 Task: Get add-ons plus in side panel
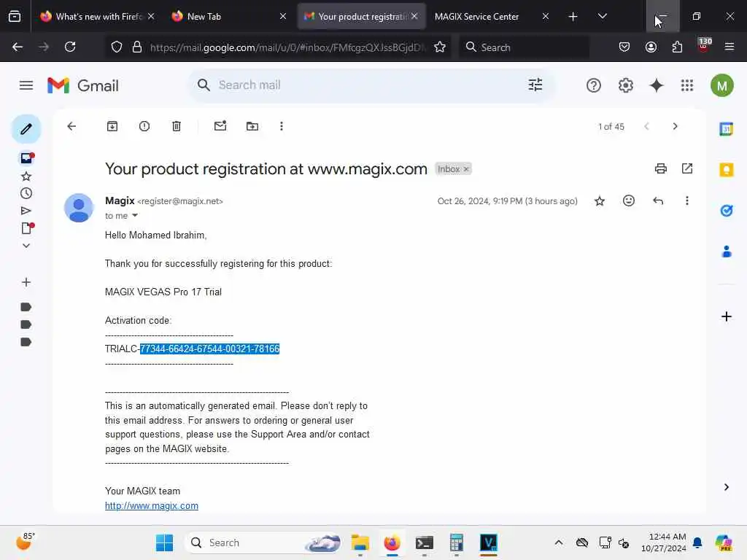726,316
